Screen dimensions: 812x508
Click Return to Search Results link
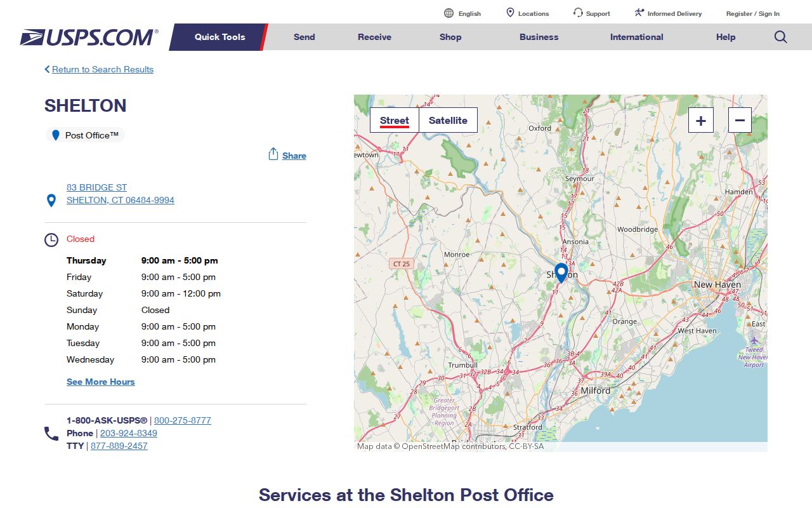coord(103,69)
